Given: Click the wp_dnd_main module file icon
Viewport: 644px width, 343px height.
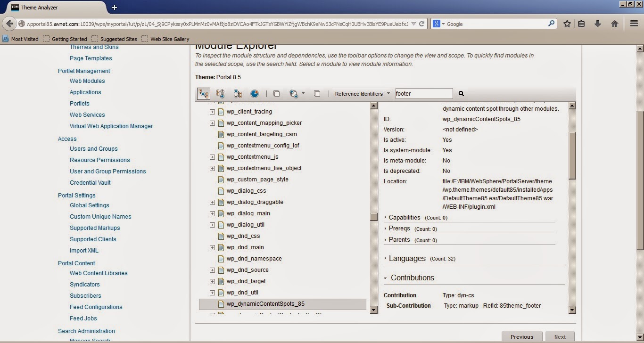Looking at the screenshot, I should (x=222, y=247).
